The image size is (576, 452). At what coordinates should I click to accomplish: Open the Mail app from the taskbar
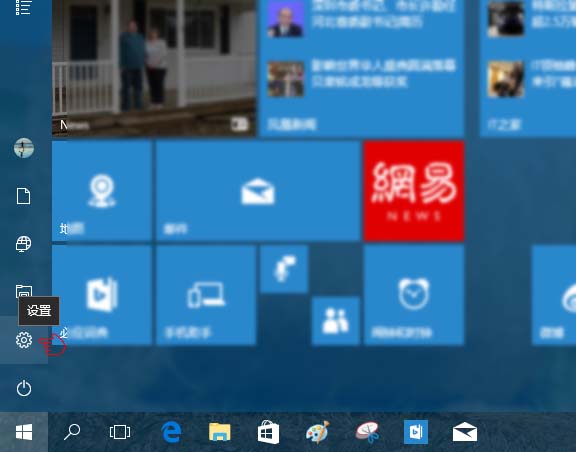pos(465,432)
